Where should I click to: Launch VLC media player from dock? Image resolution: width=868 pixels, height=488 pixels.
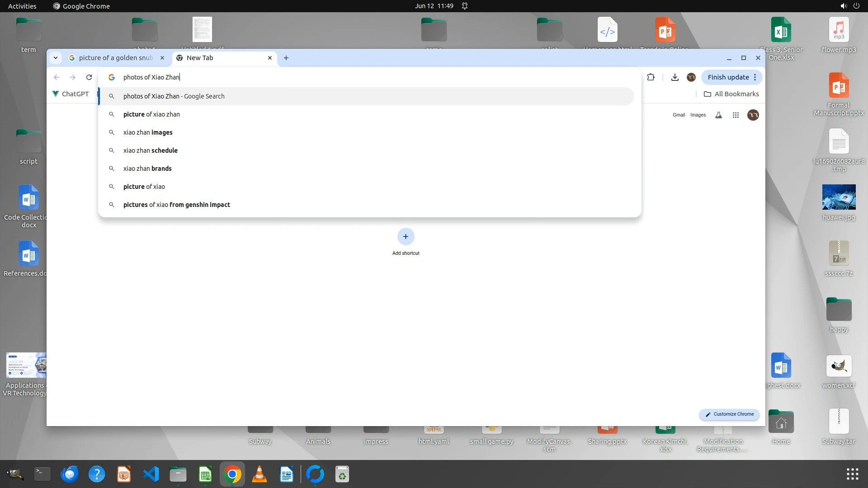pyautogui.click(x=259, y=474)
